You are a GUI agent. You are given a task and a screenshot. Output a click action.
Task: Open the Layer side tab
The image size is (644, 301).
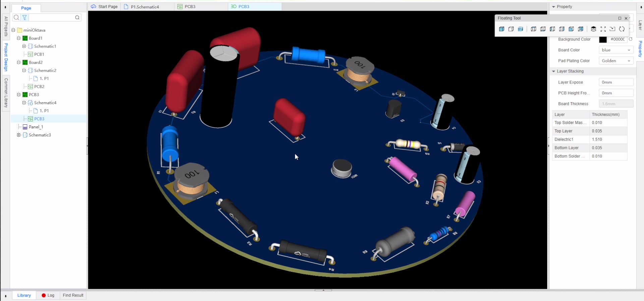[640, 25]
